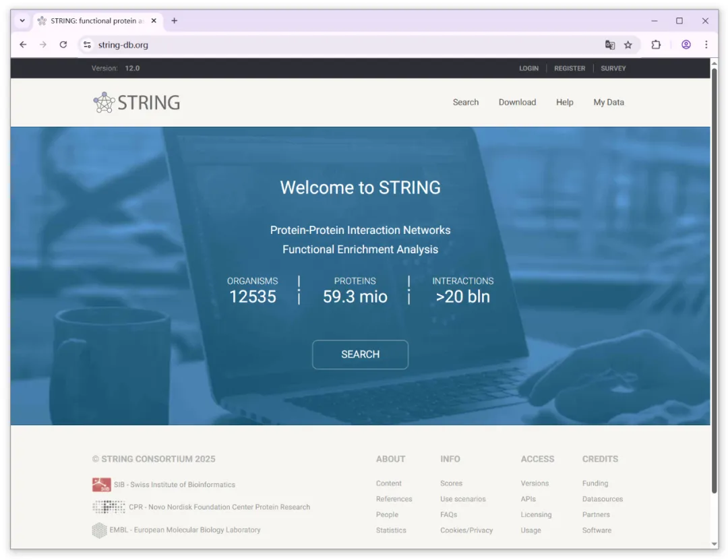Select the STRING functional protein tab
728x560 pixels.
tap(98, 20)
